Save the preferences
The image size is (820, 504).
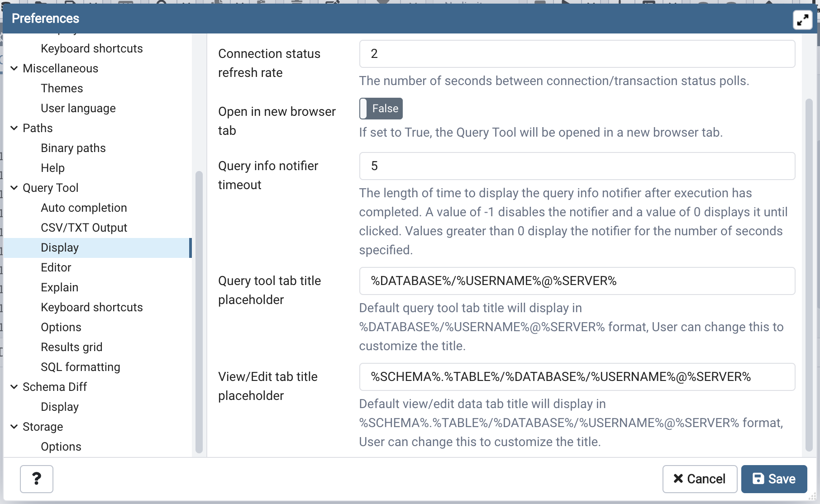click(x=774, y=479)
